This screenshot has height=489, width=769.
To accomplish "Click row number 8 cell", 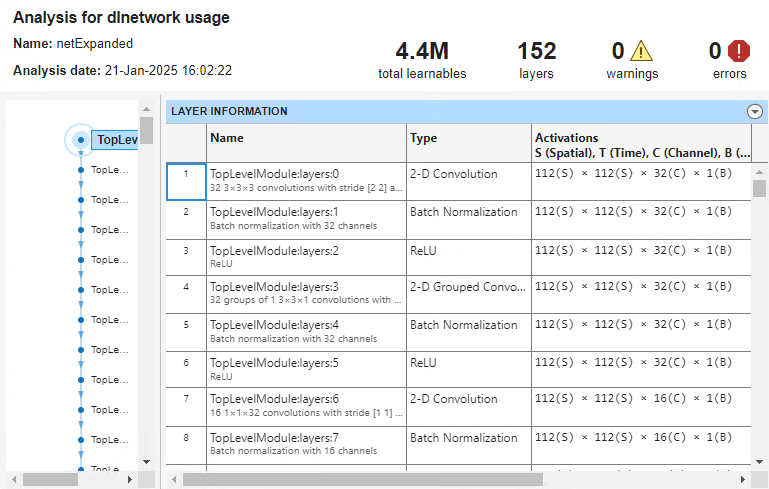I will click(x=185, y=437).
